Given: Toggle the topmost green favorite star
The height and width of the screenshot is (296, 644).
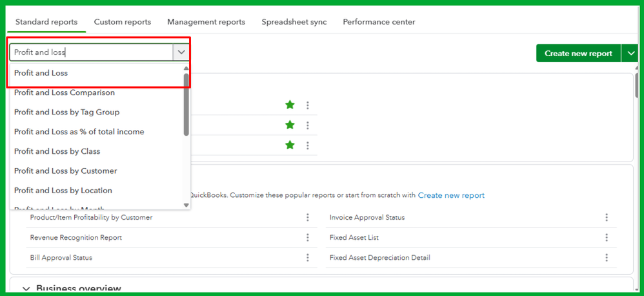Looking at the screenshot, I should pyautogui.click(x=290, y=105).
